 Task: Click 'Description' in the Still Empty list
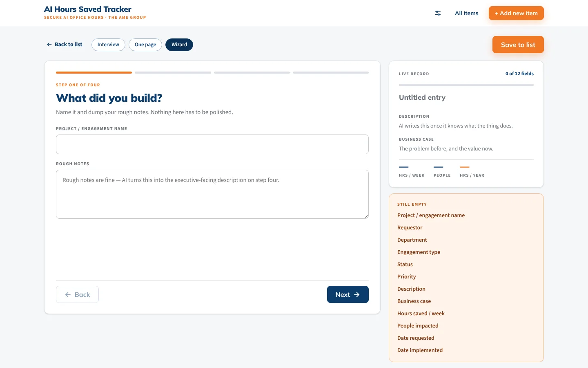click(x=411, y=289)
